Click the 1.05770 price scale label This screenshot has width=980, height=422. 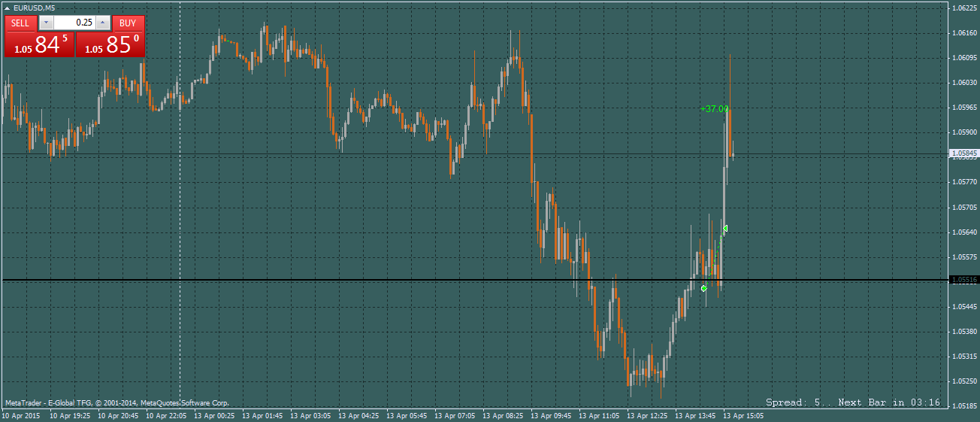pyautogui.click(x=963, y=181)
